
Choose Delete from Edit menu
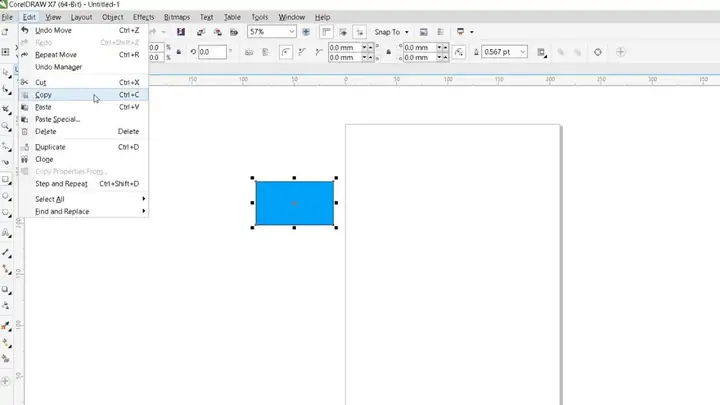(84, 131)
